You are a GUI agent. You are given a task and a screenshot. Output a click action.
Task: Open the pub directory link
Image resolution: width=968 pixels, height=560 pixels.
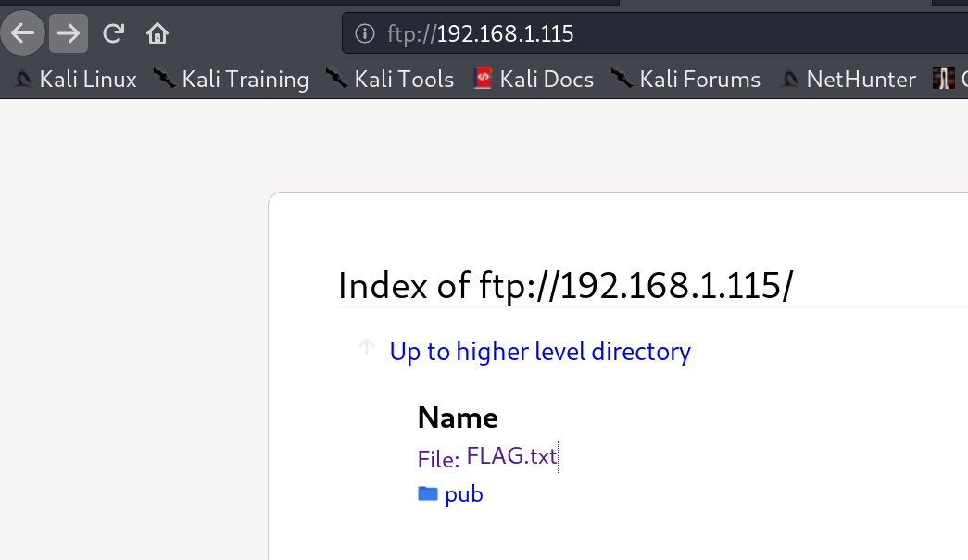pyautogui.click(x=464, y=494)
